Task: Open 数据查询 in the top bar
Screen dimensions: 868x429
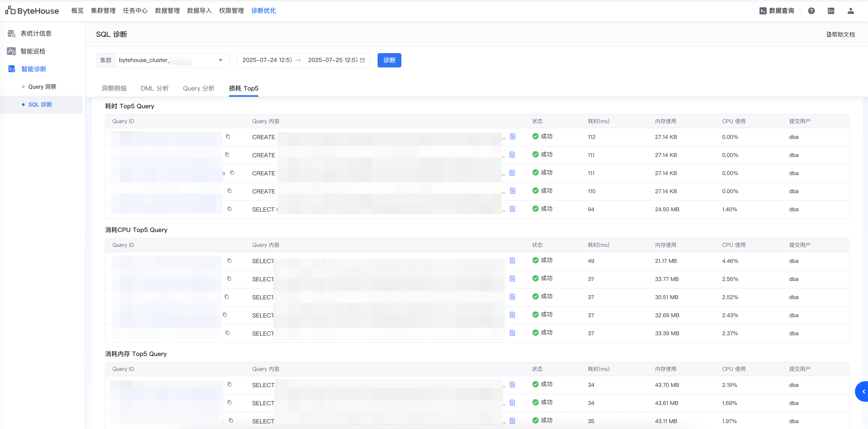Action: [777, 11]
